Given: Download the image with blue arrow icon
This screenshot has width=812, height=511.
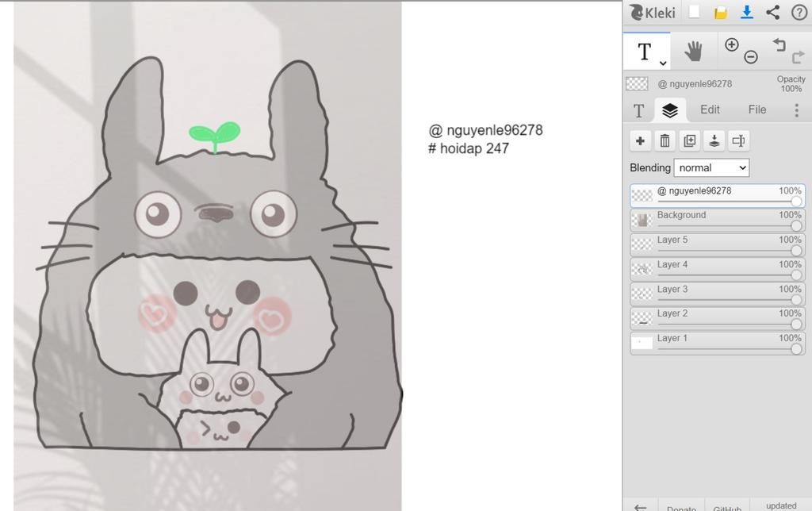Looking at the screenshot, I should pos(746,12).
